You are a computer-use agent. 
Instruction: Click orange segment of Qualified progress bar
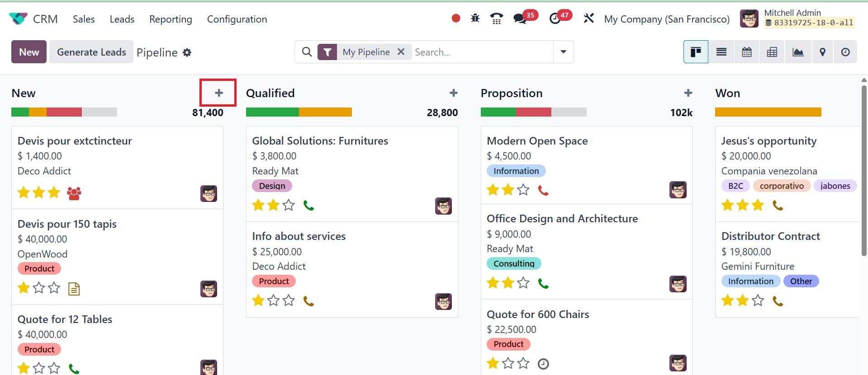click(325, 112)
